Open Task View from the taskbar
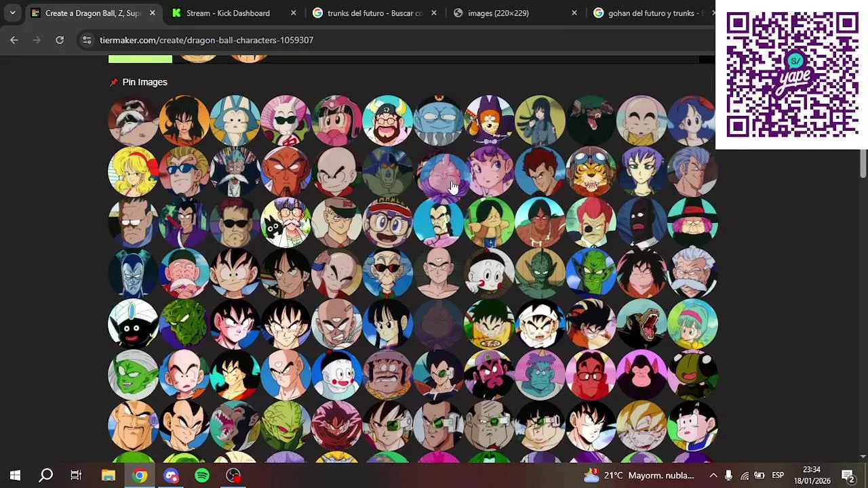868x488 pixels. click(x=76, y=475)
